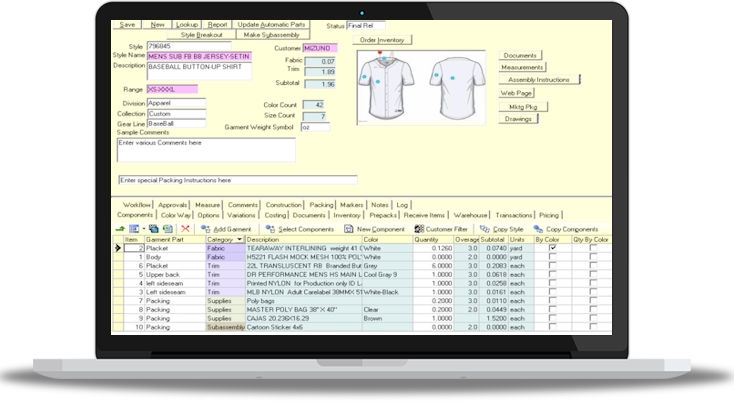734x402 pixels.
Task: Click the Lookup button
Action: (x=187, y=24)
